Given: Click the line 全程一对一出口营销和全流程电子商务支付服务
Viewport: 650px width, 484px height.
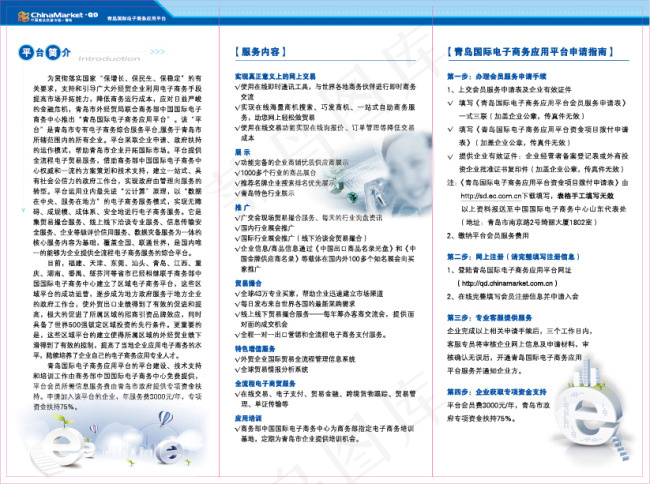Looking at the screenshot, I should 311,335.
